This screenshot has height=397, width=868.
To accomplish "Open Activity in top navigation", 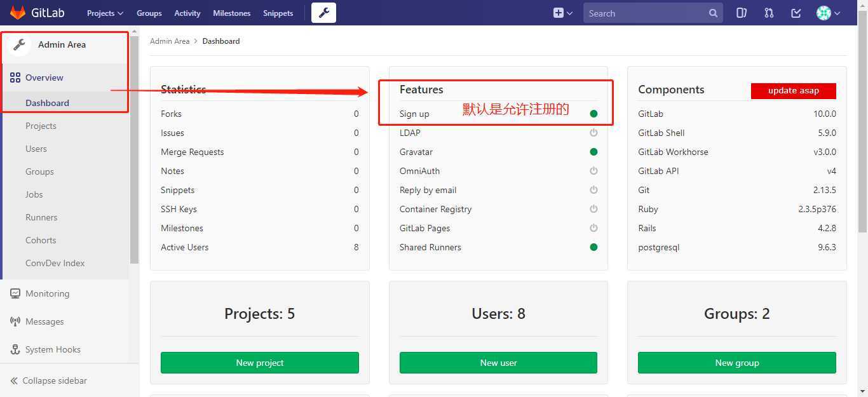I will (x=187, y=13).
